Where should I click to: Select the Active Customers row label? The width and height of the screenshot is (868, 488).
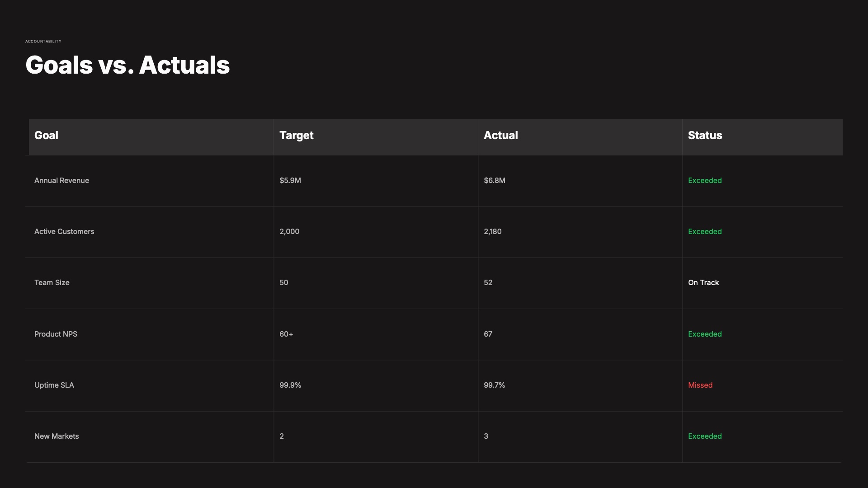64,232
